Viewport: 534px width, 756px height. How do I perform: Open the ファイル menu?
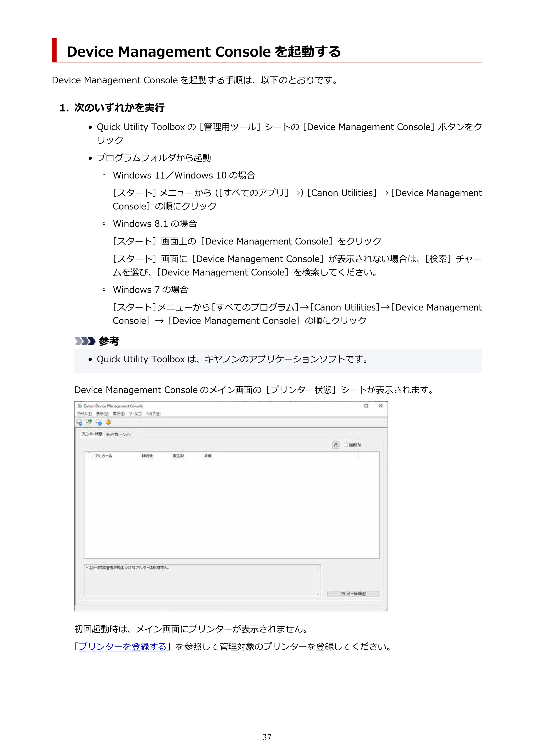[84, 414]
